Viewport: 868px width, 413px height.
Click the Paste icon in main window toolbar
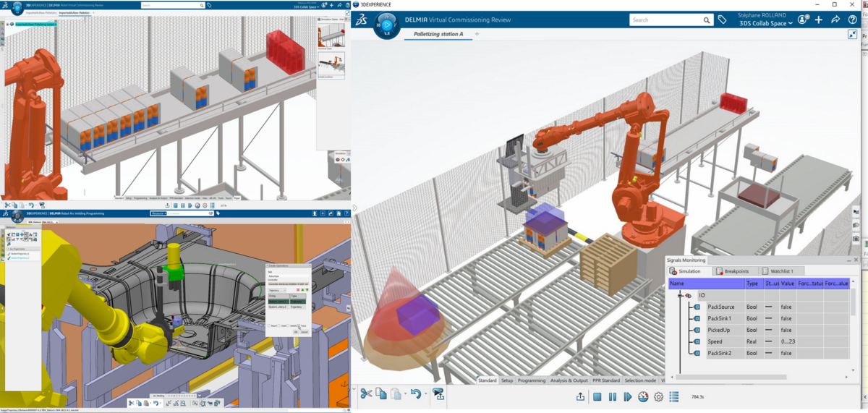click(x=396, y=393)
